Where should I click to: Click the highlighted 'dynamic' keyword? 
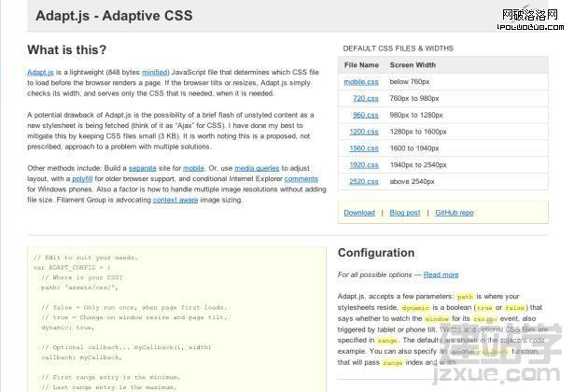click(415, 308)
